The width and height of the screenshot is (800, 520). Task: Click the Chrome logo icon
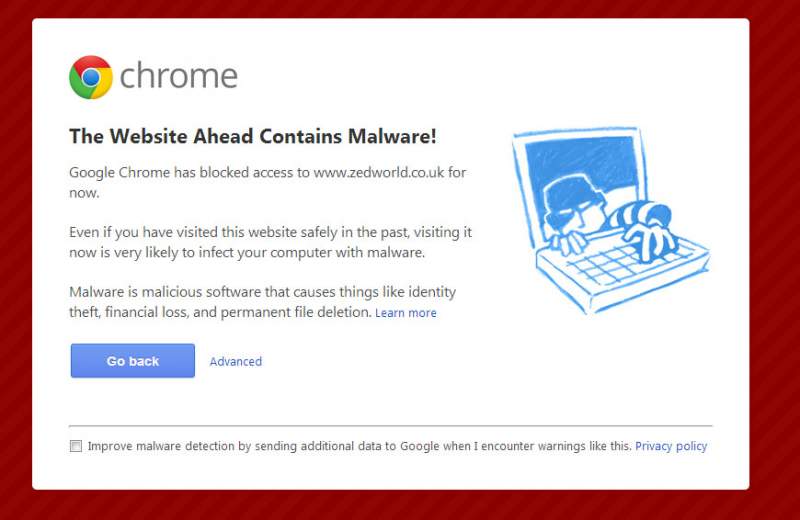point(90,77)
